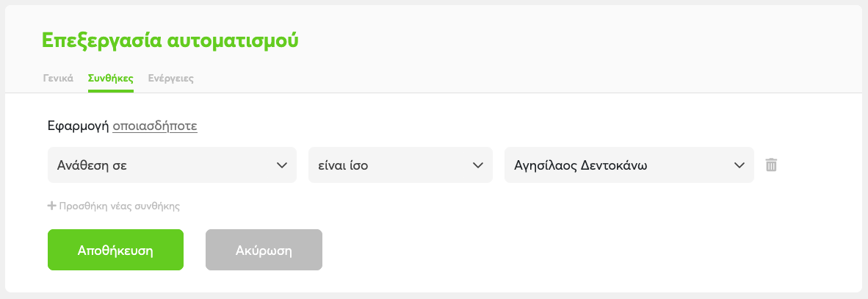Click the chevron arrow beside 'είναι ίσο'

click(477, 165)
